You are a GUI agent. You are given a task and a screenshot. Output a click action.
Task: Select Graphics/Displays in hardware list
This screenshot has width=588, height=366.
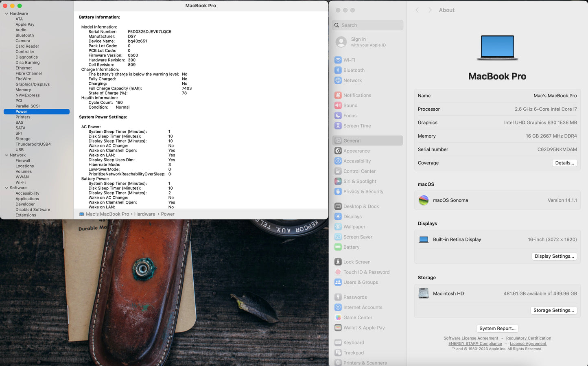pos(33,84)
